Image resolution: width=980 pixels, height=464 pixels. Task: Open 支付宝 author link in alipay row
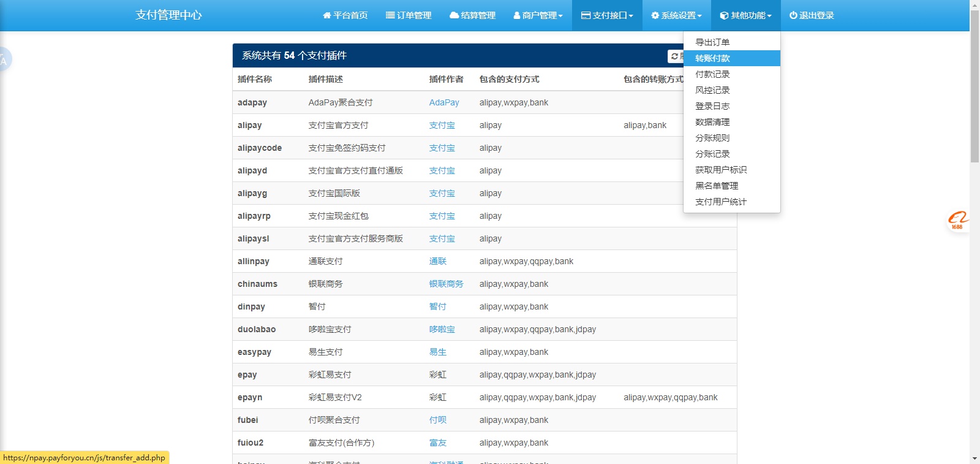click(x=442, y=125)
